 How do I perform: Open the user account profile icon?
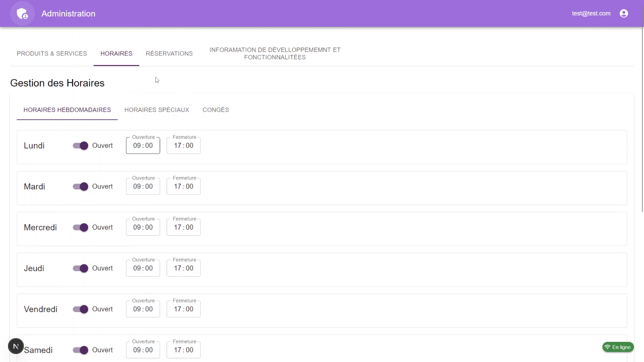(x=623, y=14)
